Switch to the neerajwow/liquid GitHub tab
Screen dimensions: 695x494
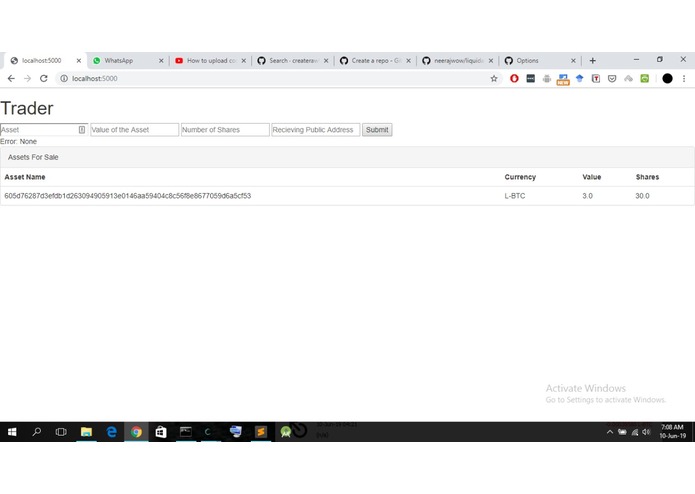pos(457,61)
